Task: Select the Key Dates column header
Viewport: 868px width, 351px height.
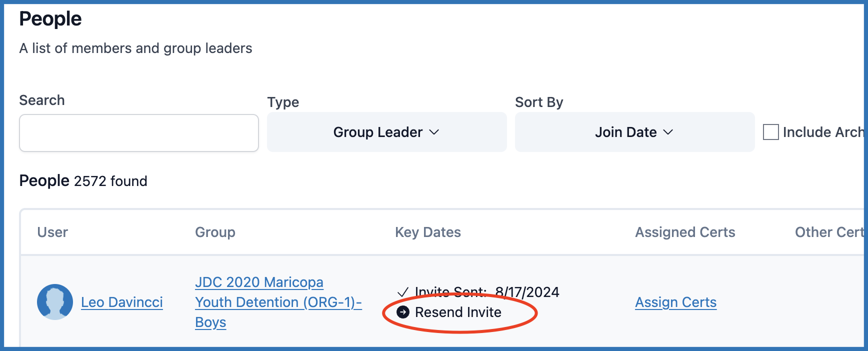Action: pyautogui.click(x=428, y=232)
